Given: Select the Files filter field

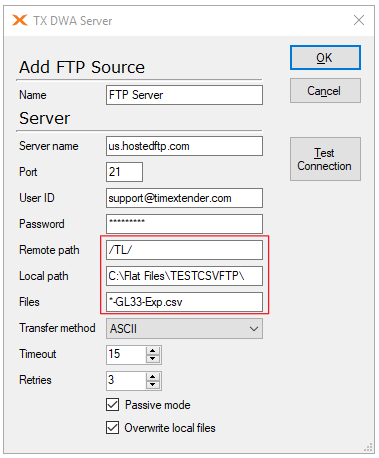Looking at the screenshot, I should click(184, 302).
